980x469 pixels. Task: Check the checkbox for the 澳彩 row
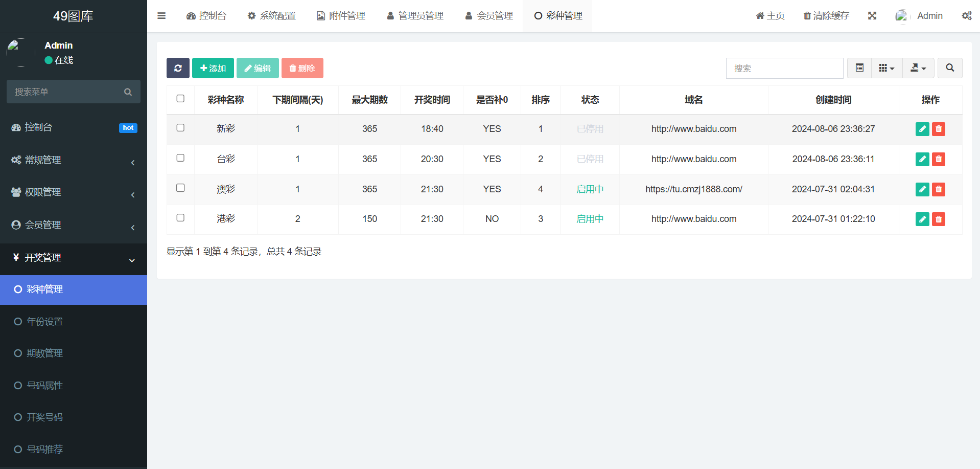(180, 188)
